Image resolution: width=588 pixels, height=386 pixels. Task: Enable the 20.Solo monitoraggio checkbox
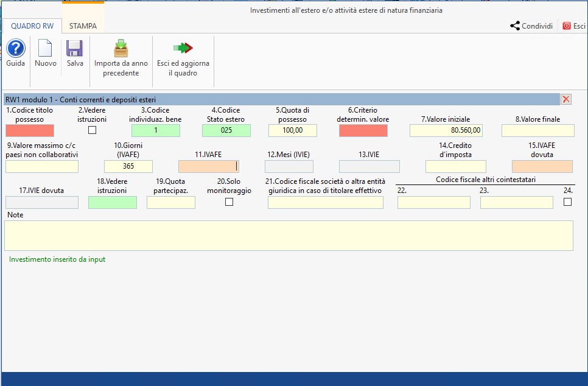point(229,202)
